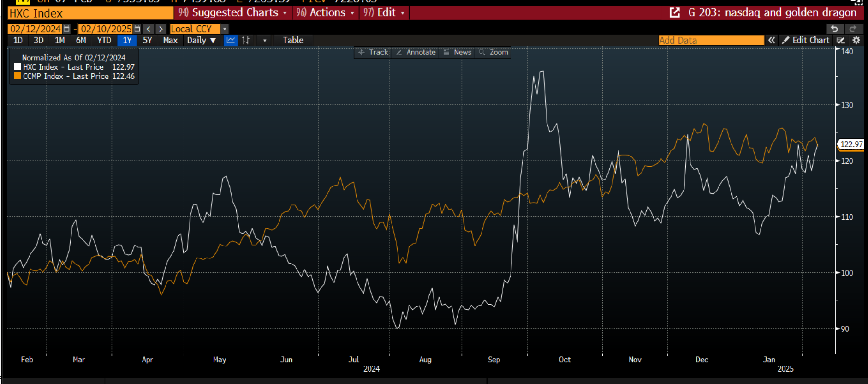Toggle the Track crosshair mode

click(374, 53)
